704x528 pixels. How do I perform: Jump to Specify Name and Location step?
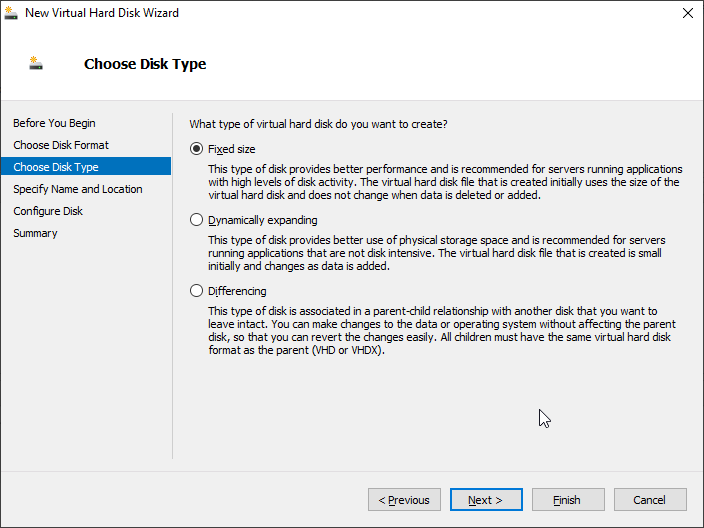click(78, 189)
